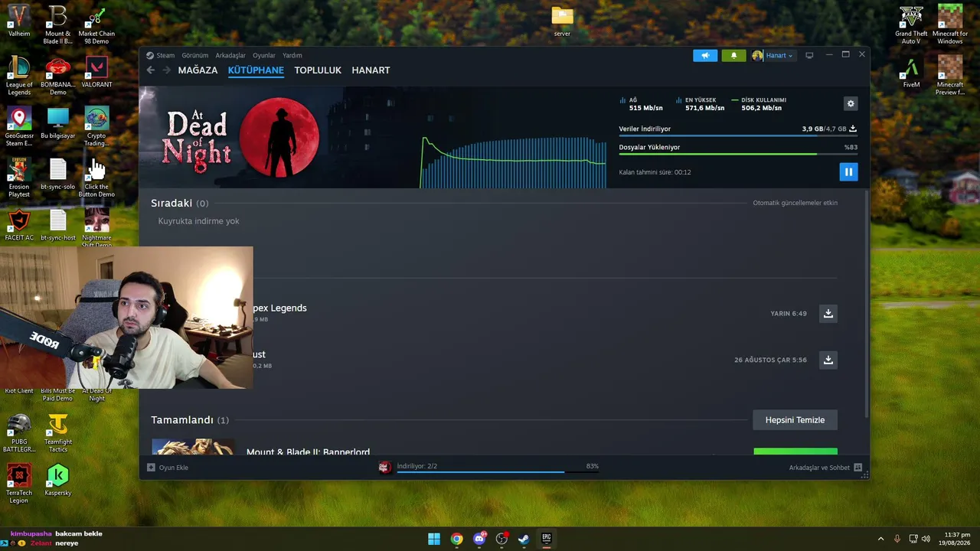Open Arkadaşlar ve Sohbet panel
Image resolution: width=980 pixels, height=551 pixels.
point(825,468)
